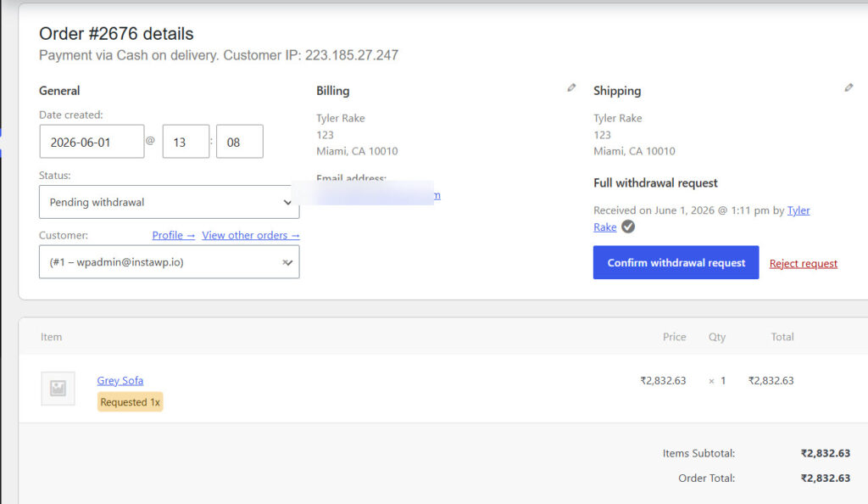Open the Customer dropdown with wpadmin@instawp.io

tap(170, 262)
